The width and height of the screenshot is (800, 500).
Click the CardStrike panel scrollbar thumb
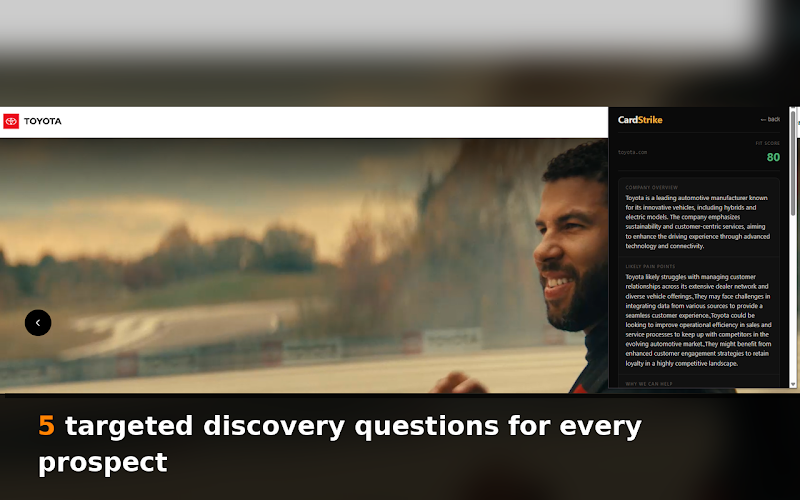point(793,163)
